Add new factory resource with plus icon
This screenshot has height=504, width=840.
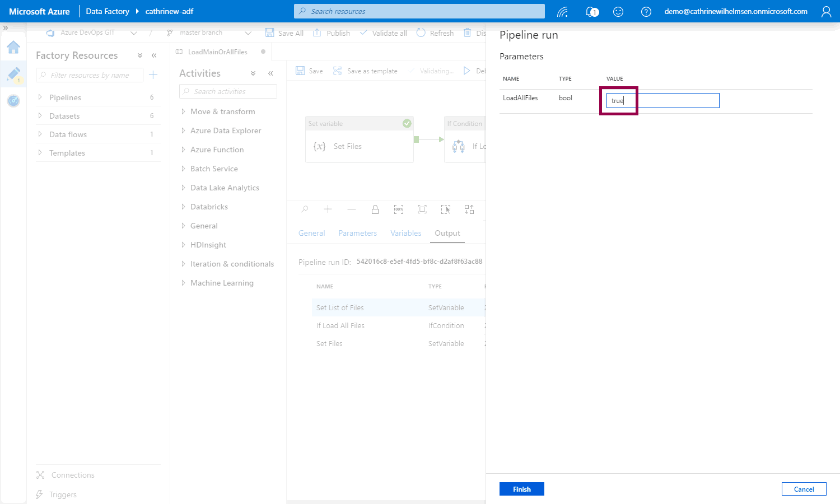pos(153,75)
